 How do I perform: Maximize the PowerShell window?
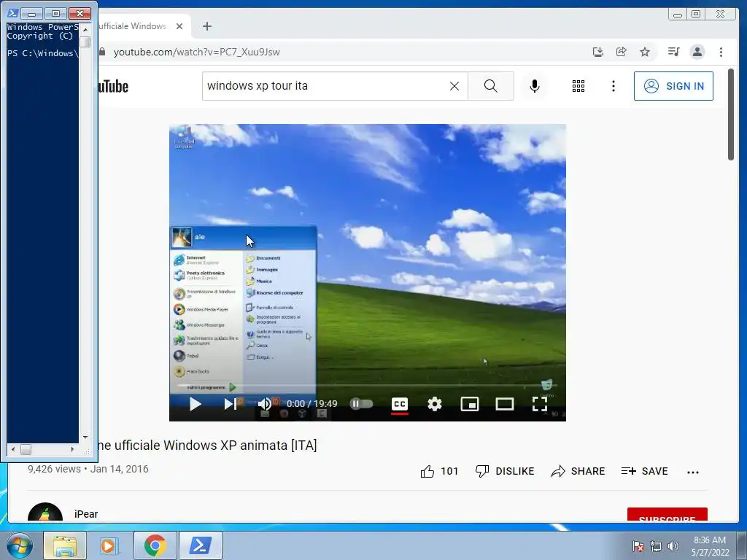pyautogui.click(x=55, y=13)
